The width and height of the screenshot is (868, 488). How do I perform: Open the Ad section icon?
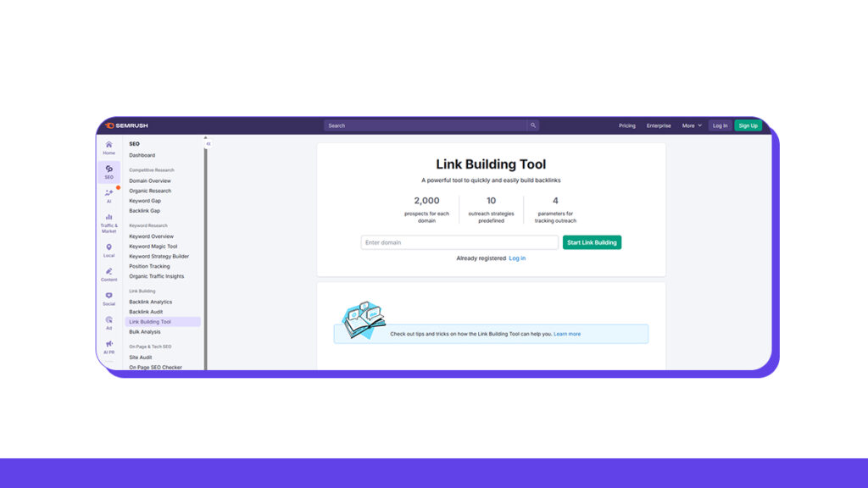pyautogui.click(x=108, y=321)
